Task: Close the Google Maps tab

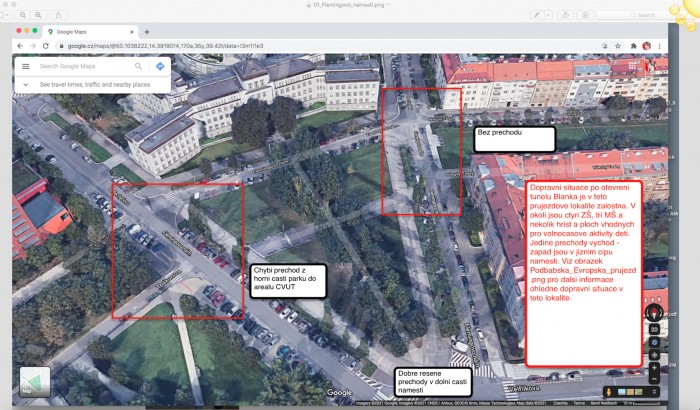Action: [x=132, y=32]
